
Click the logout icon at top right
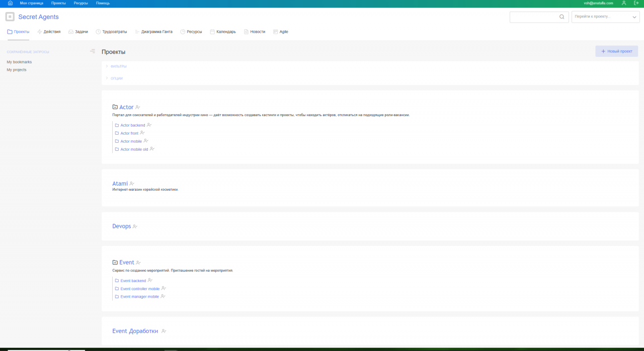click(636, 3)
